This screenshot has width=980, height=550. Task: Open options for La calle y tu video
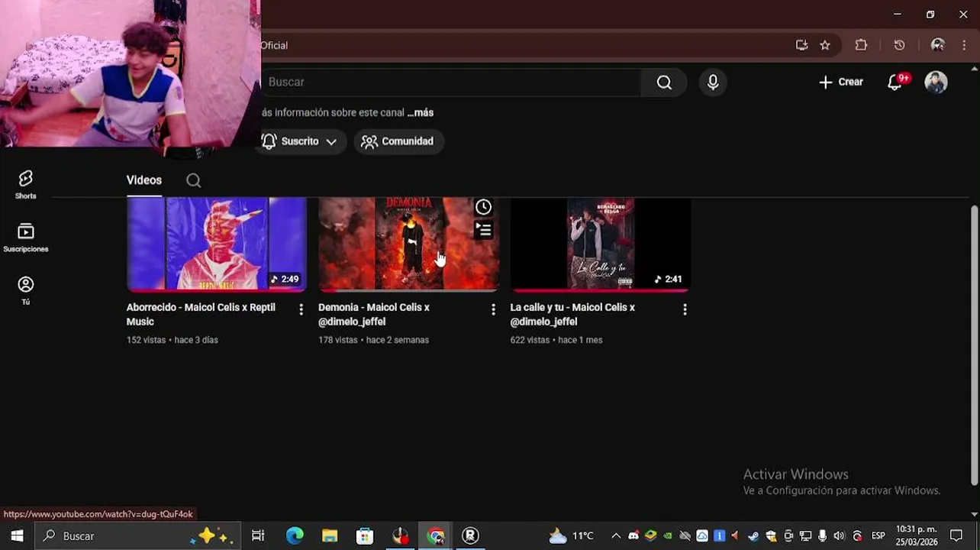coord(685,309)
